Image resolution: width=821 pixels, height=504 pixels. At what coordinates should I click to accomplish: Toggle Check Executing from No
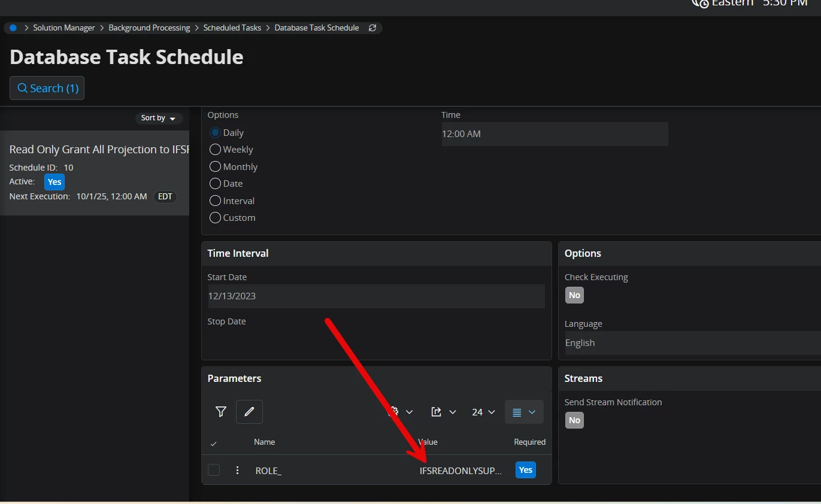pyautogui.click(x=574, y=295)
